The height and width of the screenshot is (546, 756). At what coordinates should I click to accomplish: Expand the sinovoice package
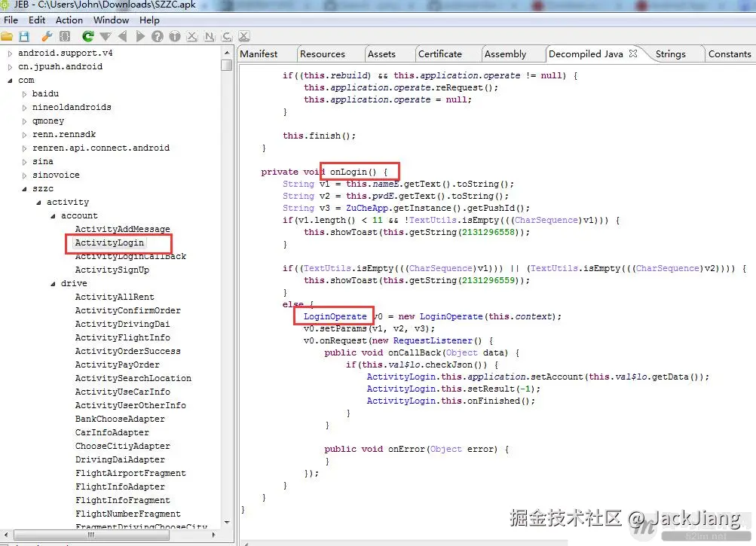[x=24, y=175]
